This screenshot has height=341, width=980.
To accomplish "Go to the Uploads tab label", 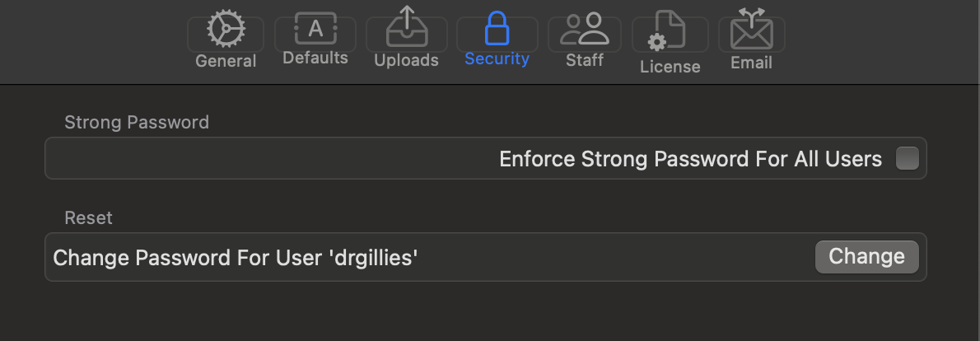I will coord(406,61).
